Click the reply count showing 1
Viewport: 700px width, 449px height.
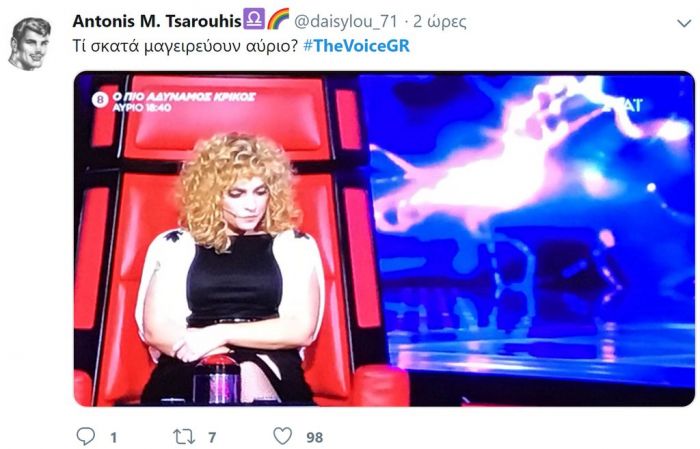[114, 437]
